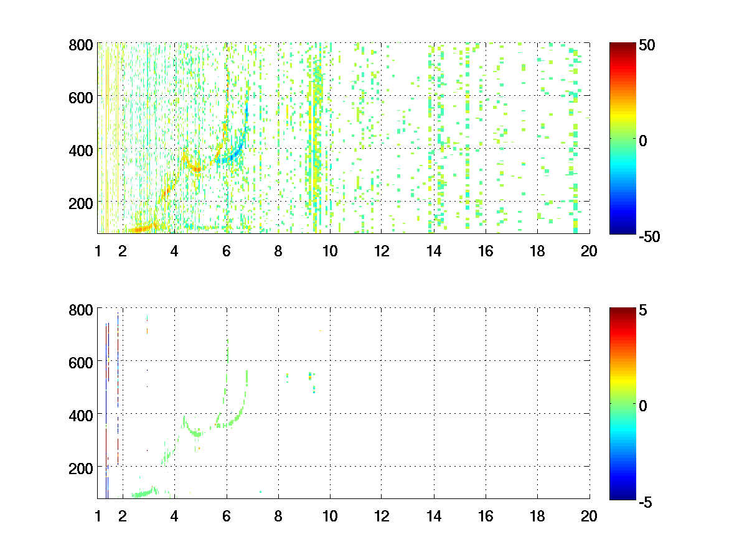The image size is (747, 560).
Task: Select the lower heatmap plot area
Action: [344, 402]
